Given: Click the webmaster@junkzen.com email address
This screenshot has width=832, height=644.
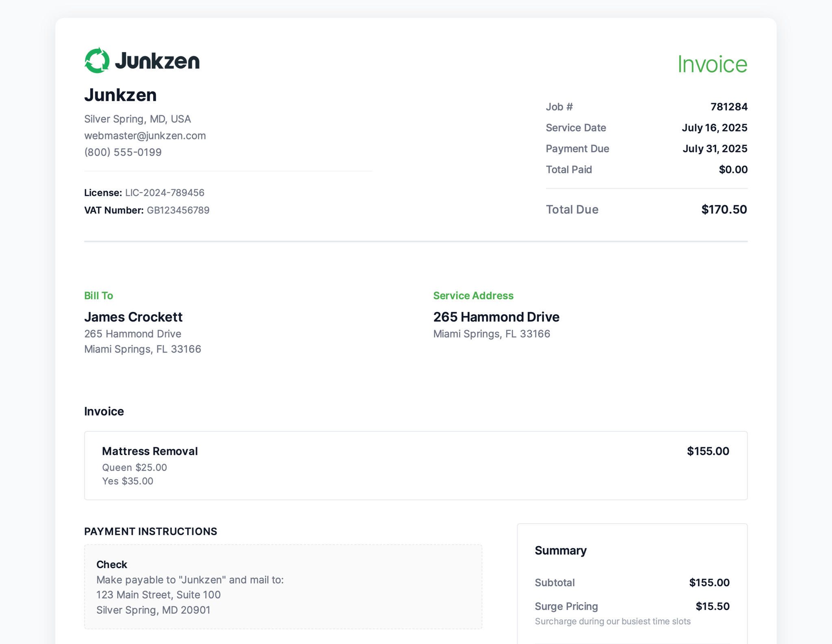Looking at the screenshot, I should [145, 136].
